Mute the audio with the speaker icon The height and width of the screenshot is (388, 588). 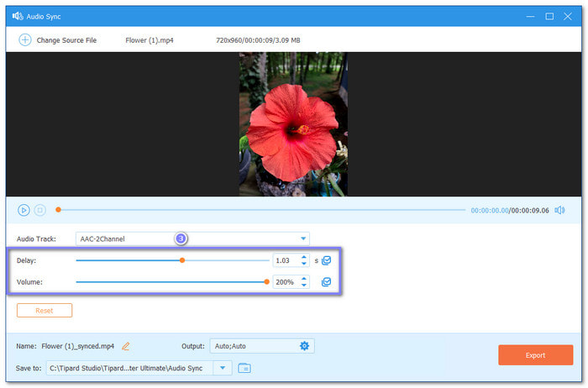click(559, 210)
